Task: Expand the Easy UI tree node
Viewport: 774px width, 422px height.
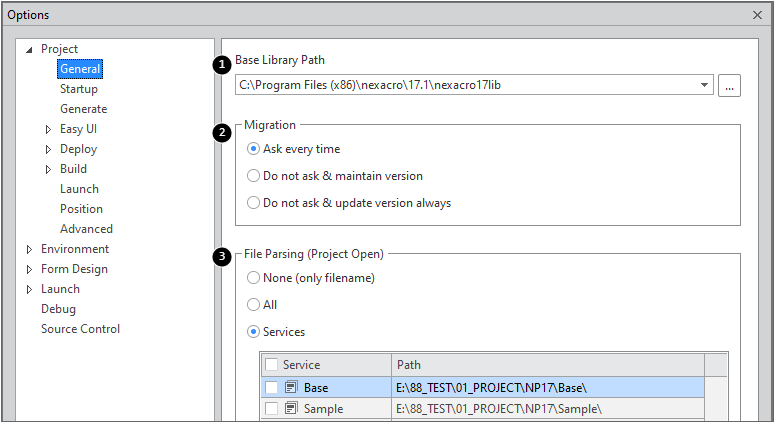Action: [49, 129]
